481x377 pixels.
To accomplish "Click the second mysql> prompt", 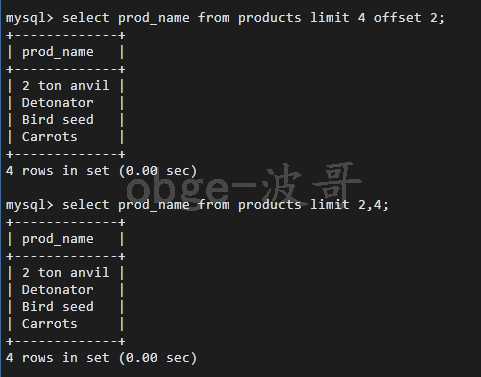I will coord(30,205).
